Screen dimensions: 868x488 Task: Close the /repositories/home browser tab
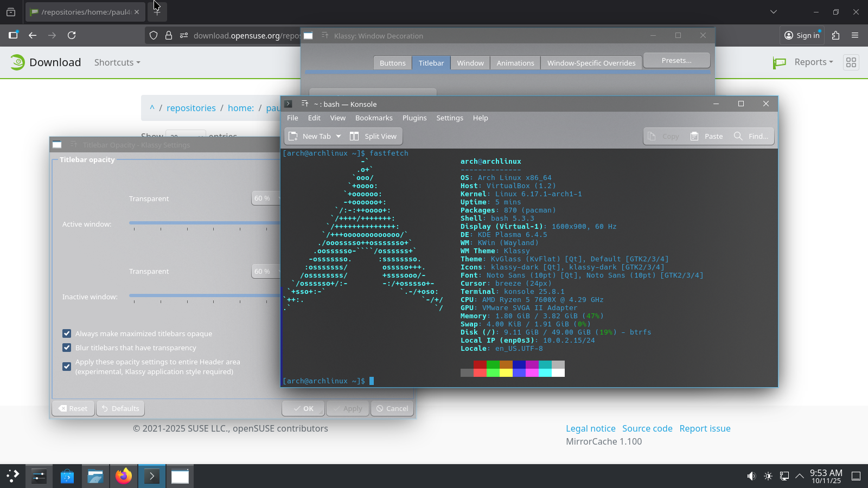[137, 12]
